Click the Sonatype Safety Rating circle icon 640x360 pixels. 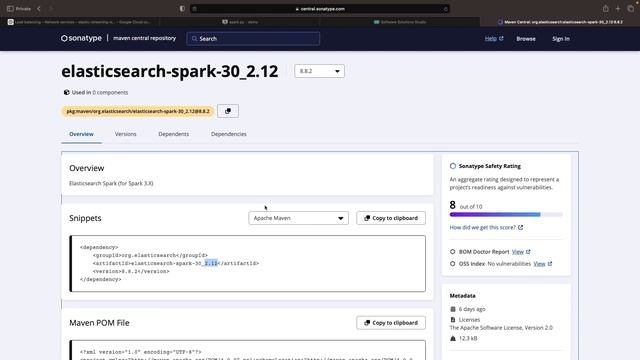point(453,166)
